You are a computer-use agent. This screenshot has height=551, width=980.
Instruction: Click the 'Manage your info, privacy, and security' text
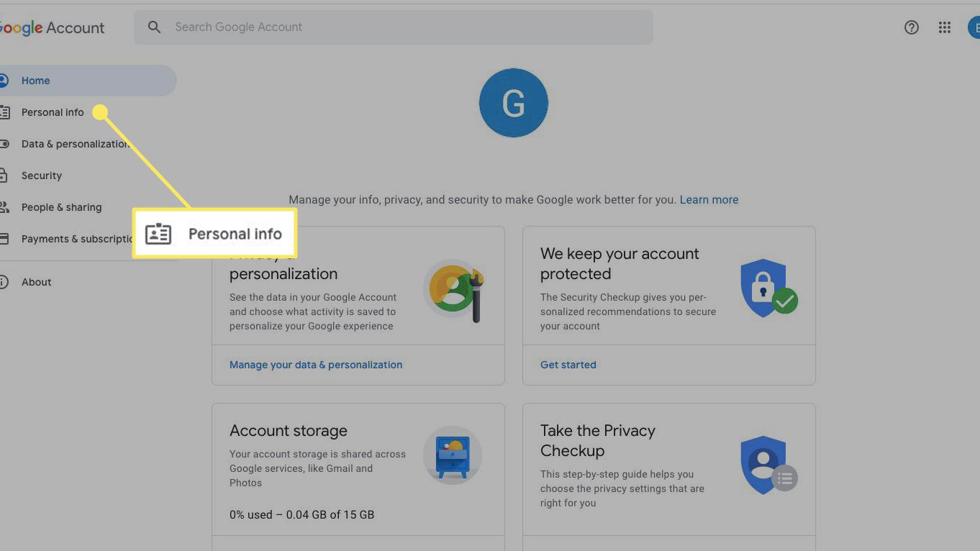483,200
